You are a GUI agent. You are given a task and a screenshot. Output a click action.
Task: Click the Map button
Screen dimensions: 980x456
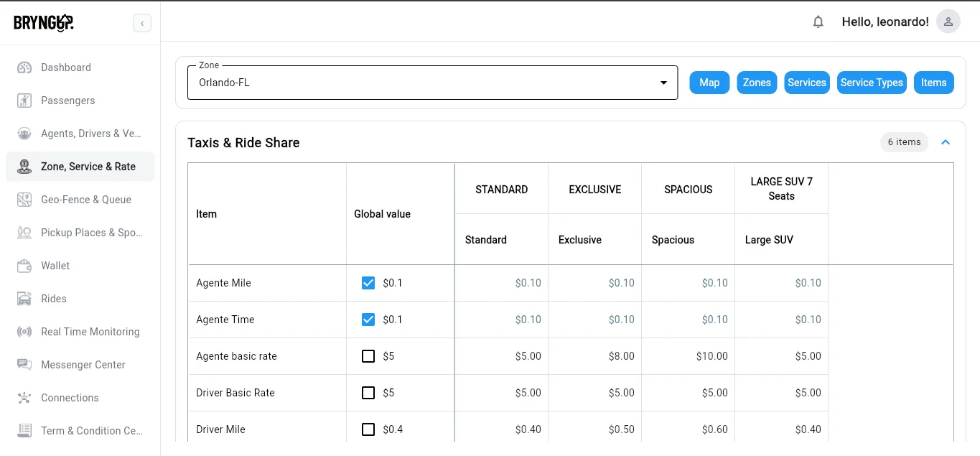tap(709, 83)
